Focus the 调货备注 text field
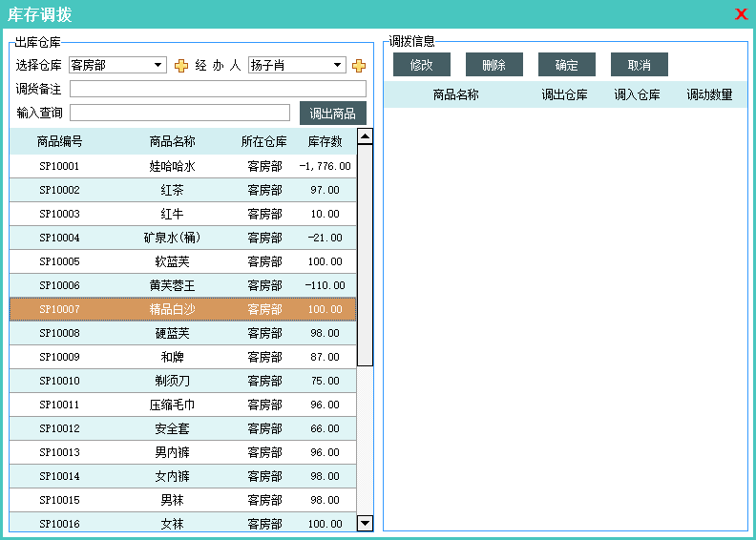The width and height of the screenshot is (756, 540). click(x=218, y=90)
